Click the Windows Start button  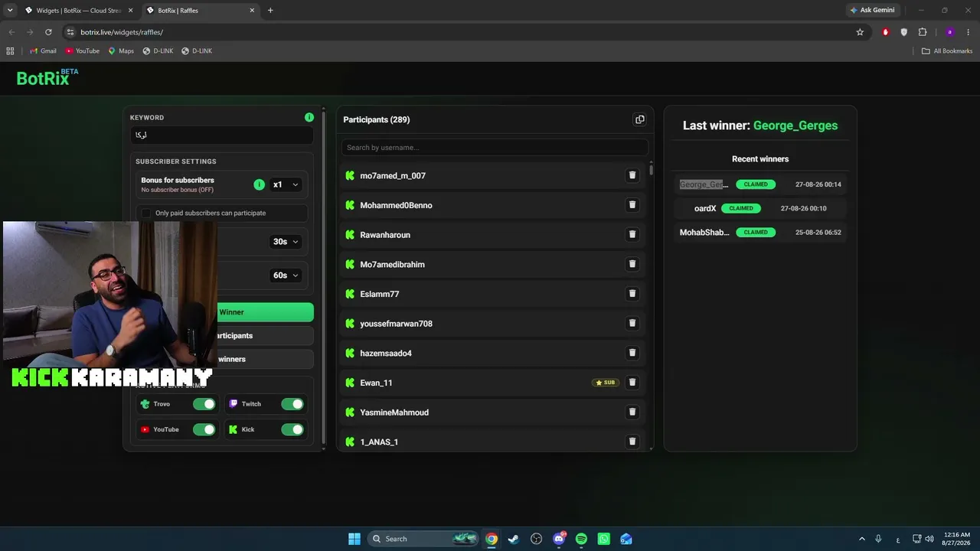point(354,539)
